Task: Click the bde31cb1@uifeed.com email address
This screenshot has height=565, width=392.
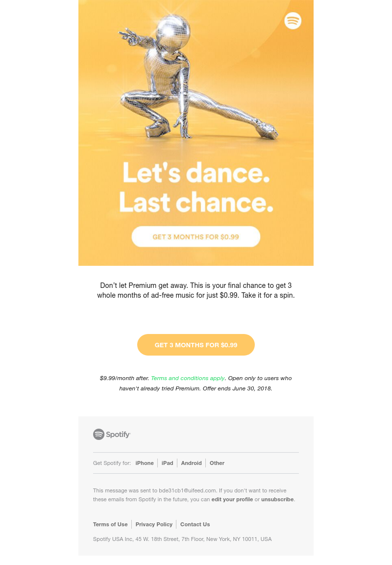Action: tap(188, 490)
